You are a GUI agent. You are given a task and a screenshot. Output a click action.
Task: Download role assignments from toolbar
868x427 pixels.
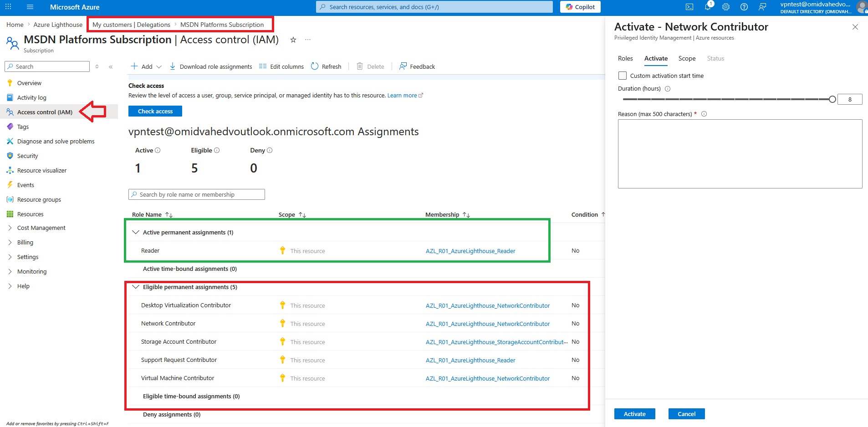point(211,66)
